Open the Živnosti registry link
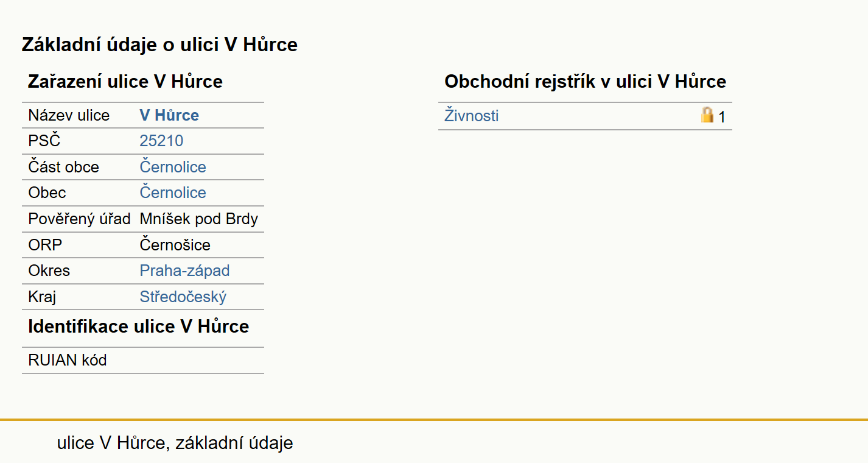Image resolution: width=868 pixels, height=463 pixels. pyautogui.click(x=472, y=116)
